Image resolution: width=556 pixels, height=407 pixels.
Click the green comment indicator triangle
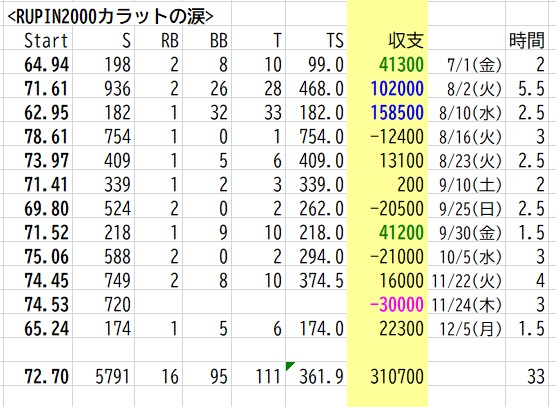pos(289,366)
